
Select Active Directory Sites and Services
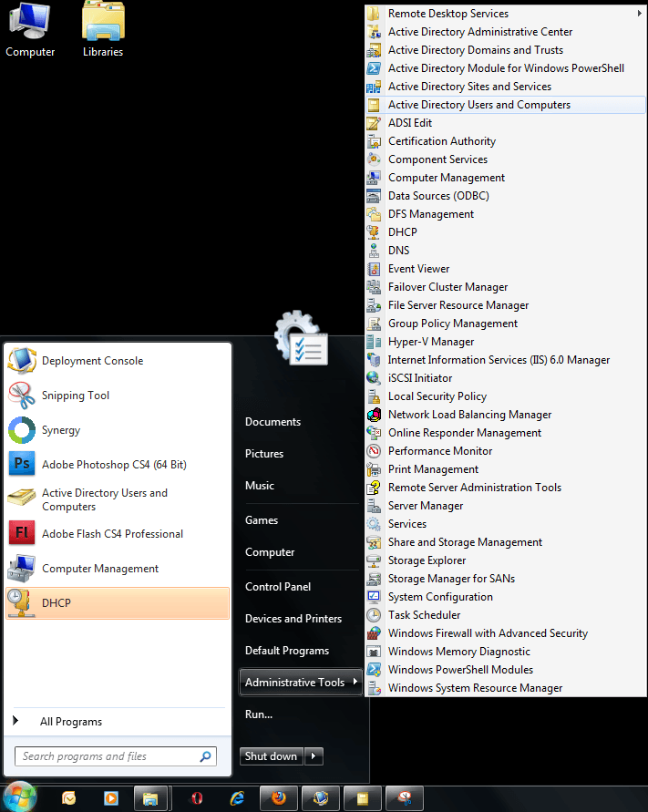coord(505,86)
